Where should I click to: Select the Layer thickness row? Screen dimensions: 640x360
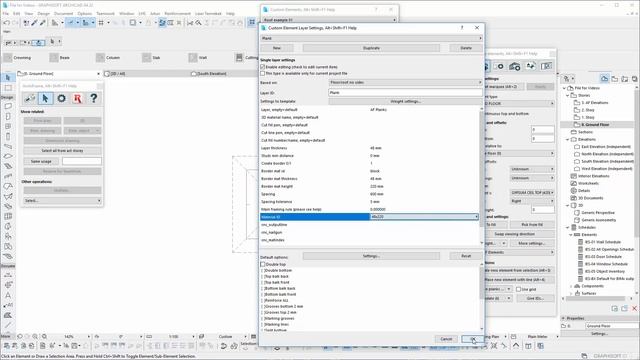pos(369,148)
